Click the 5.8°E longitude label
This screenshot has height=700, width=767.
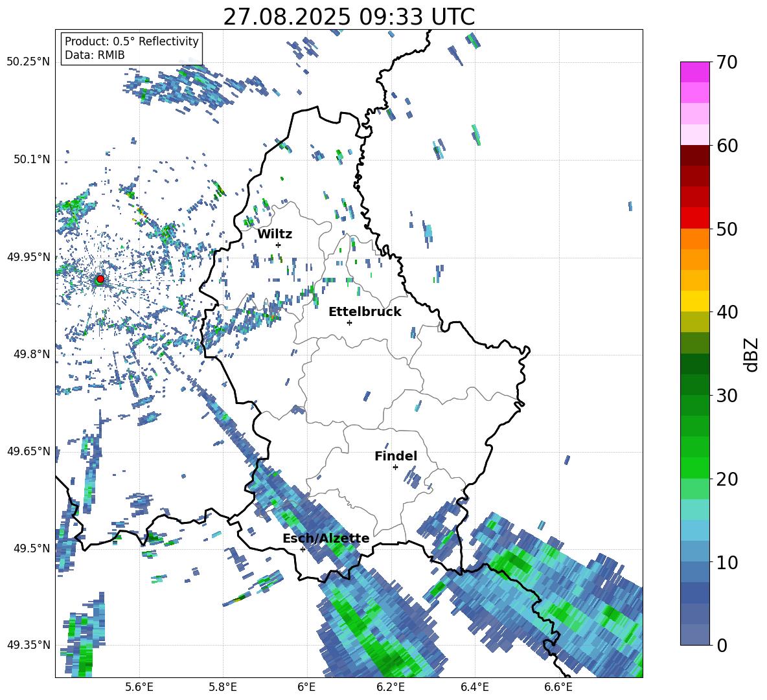[x=223, y=687]
